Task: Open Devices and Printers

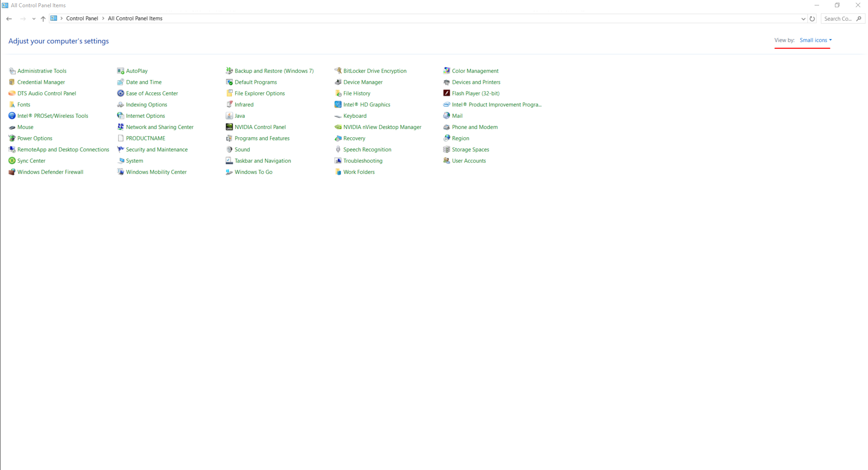Action: pyautogui.click(x=476, y=82)
